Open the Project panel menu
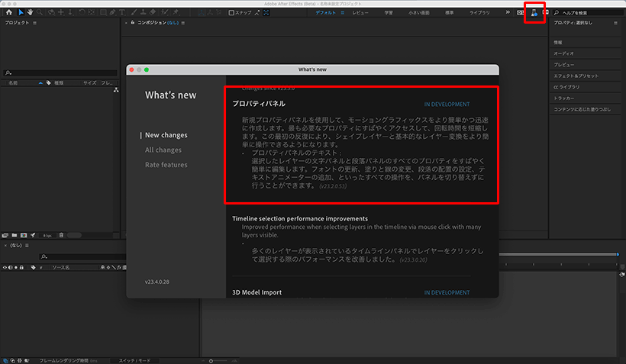This screenshot has height=364, width=626. click(x=34, y=23)
